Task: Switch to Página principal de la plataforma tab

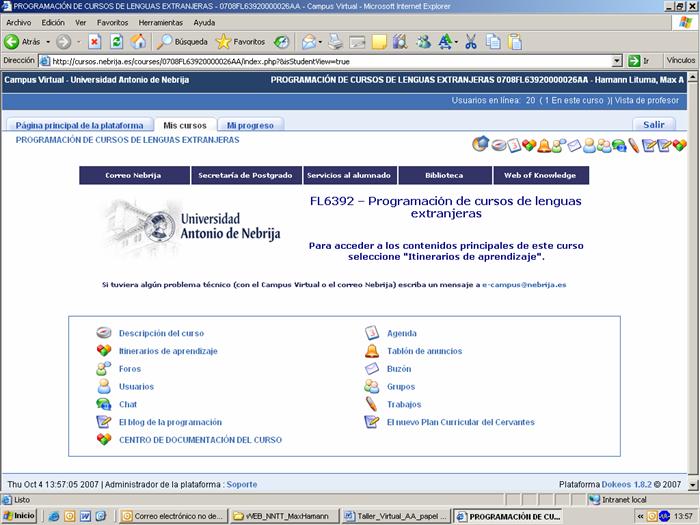Action: pos(79,125)
